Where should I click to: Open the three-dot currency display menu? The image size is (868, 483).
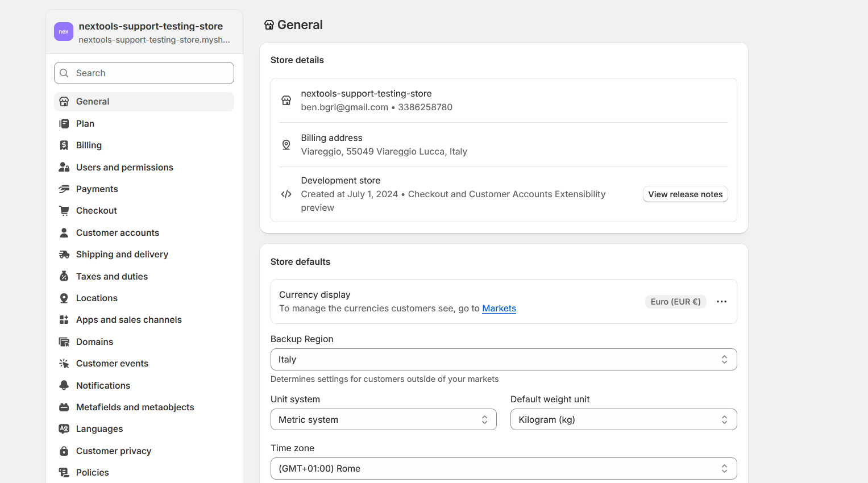721,302
